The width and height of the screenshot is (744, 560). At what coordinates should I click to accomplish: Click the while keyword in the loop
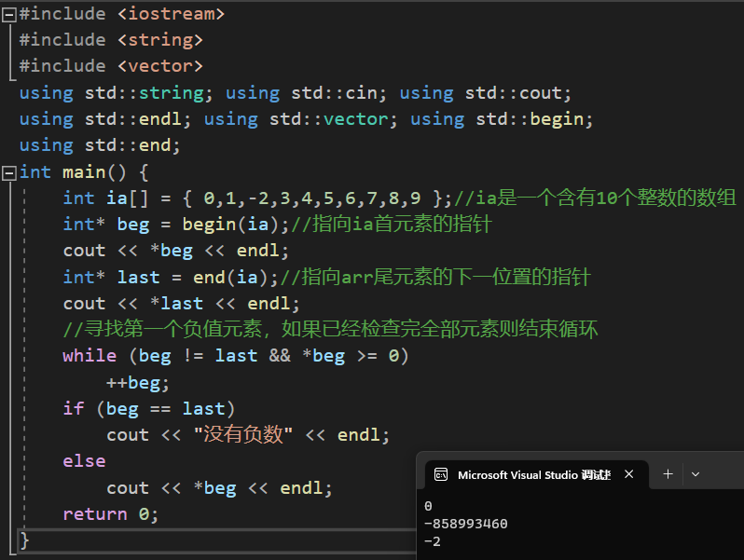point(90,356)
